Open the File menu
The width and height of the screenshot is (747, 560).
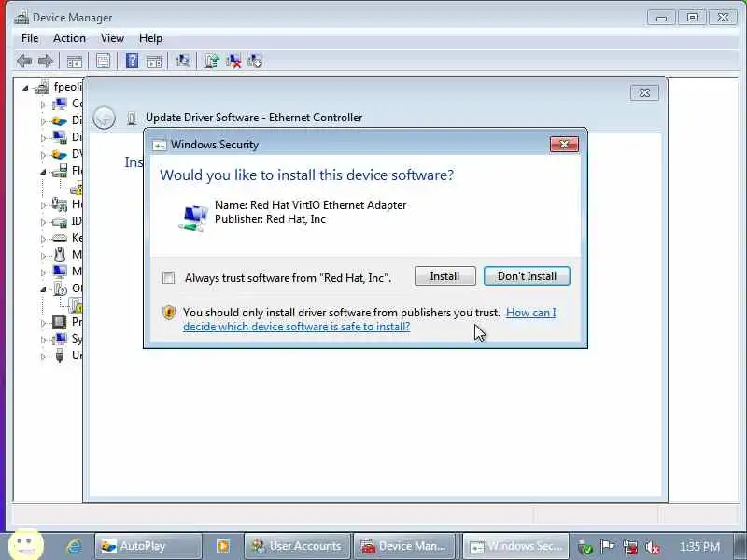coord(30,38)
